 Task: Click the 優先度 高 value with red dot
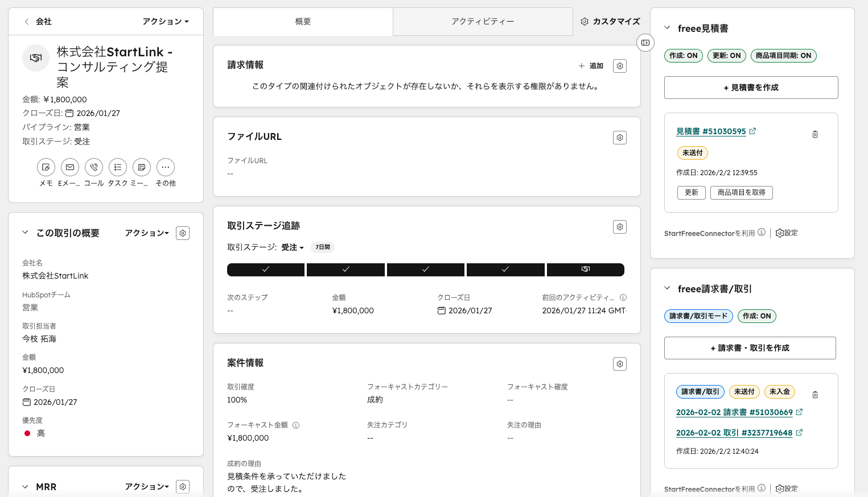coord(35,433)
